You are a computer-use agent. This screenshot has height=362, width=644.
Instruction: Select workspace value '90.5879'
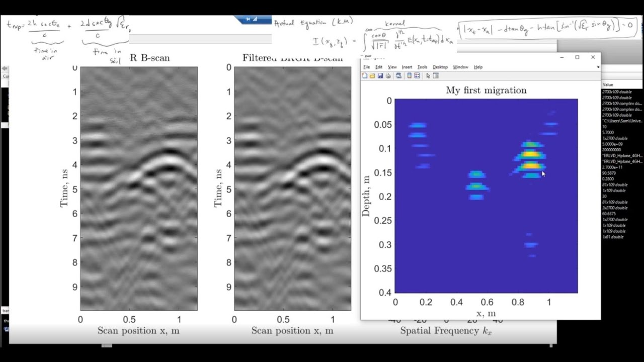coord(609,172)
